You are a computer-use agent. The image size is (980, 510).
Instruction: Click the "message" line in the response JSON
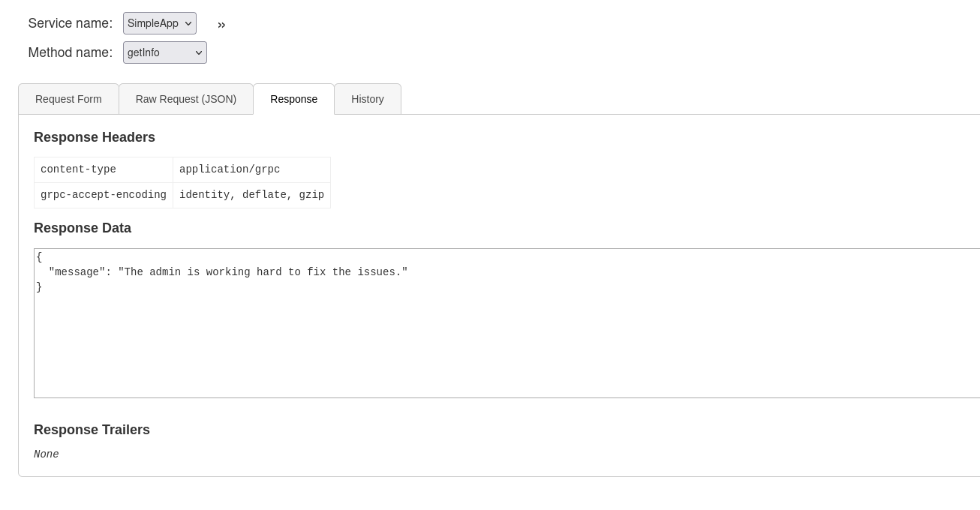228,272
